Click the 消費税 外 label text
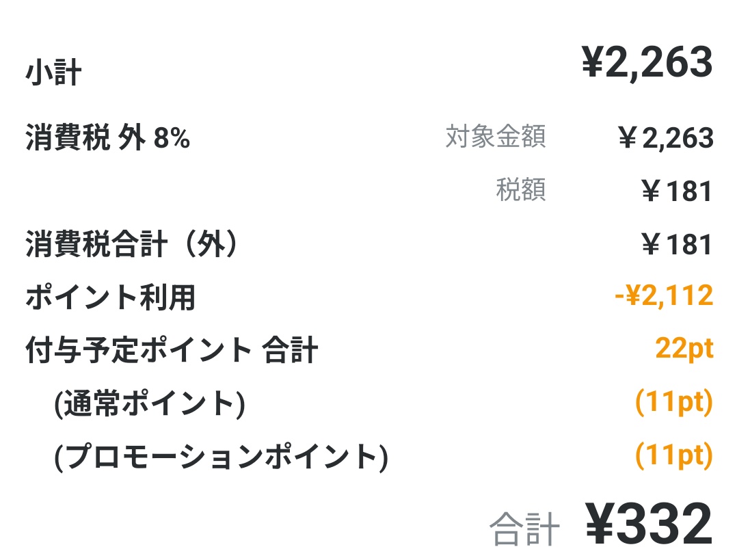 [x=85, y=139]
